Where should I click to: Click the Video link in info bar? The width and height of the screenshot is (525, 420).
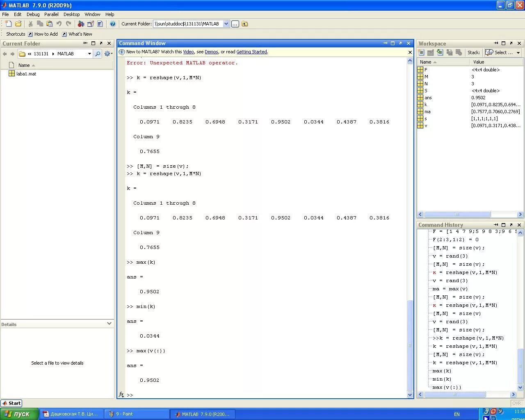188,52
